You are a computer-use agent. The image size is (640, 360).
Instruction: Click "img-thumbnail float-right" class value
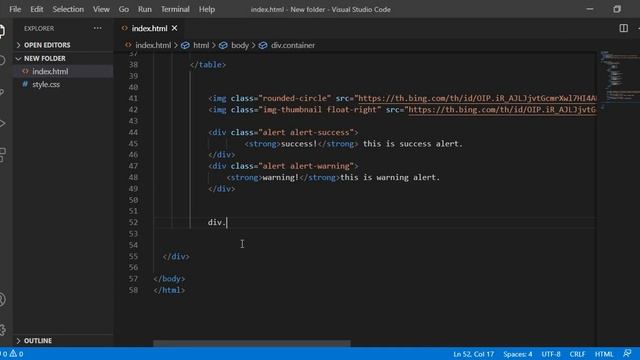click(x=320, y=110)
